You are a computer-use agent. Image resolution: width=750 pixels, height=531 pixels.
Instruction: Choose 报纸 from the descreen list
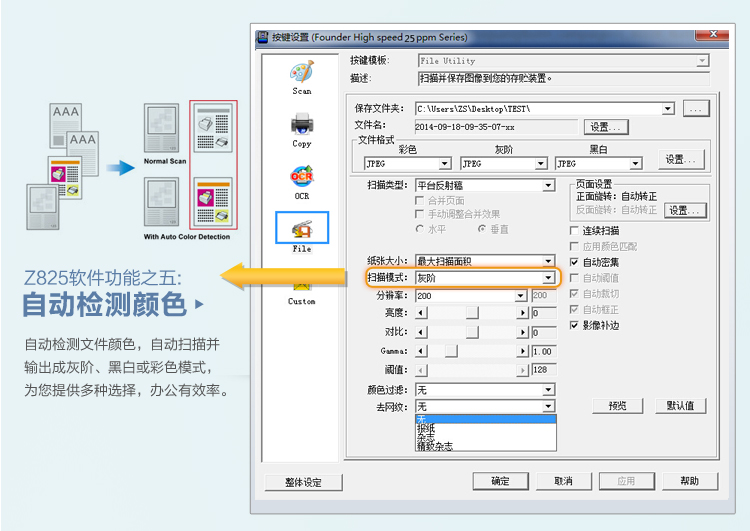(x=426, y=428)
